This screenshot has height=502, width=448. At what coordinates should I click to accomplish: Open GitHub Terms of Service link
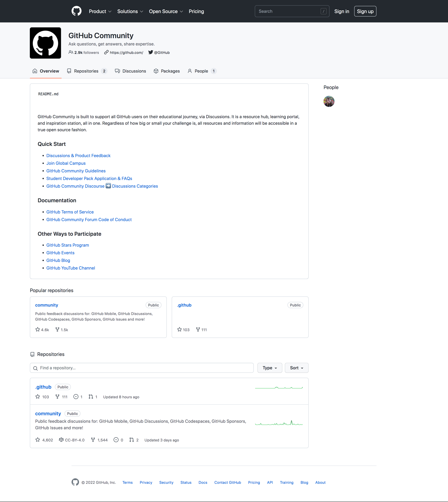coord(70,212)
